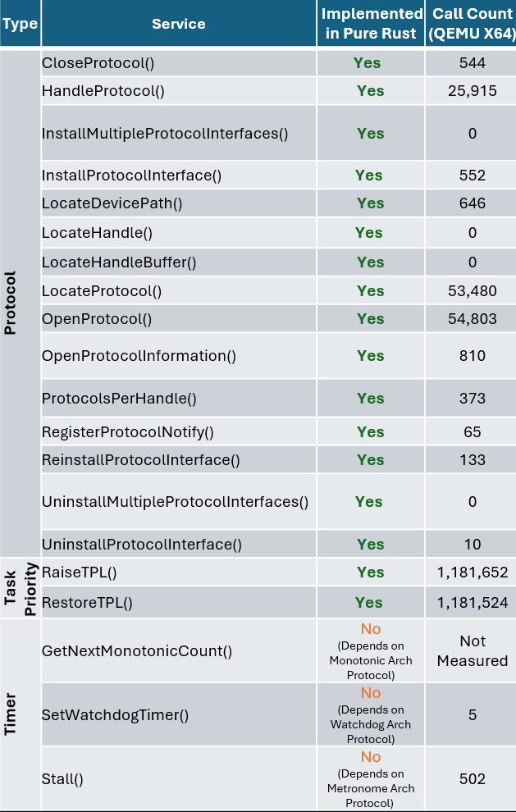Click the Service column header

(x=178, y=24)
